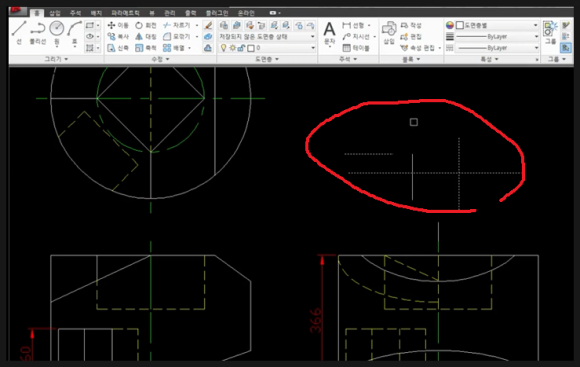Activate the Fillet (모깎기) command
Screen dimensions: 580x367
point(176,37)
